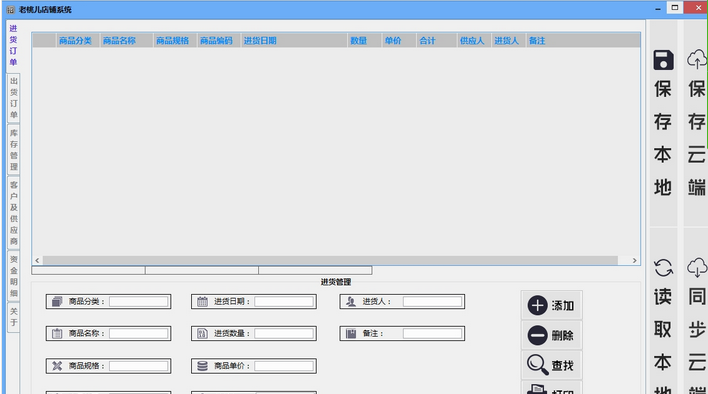Click the plus icon to add an entry (添加)
Image resolution: width=708 pixels, height=394 pixels.
(537, 306)
